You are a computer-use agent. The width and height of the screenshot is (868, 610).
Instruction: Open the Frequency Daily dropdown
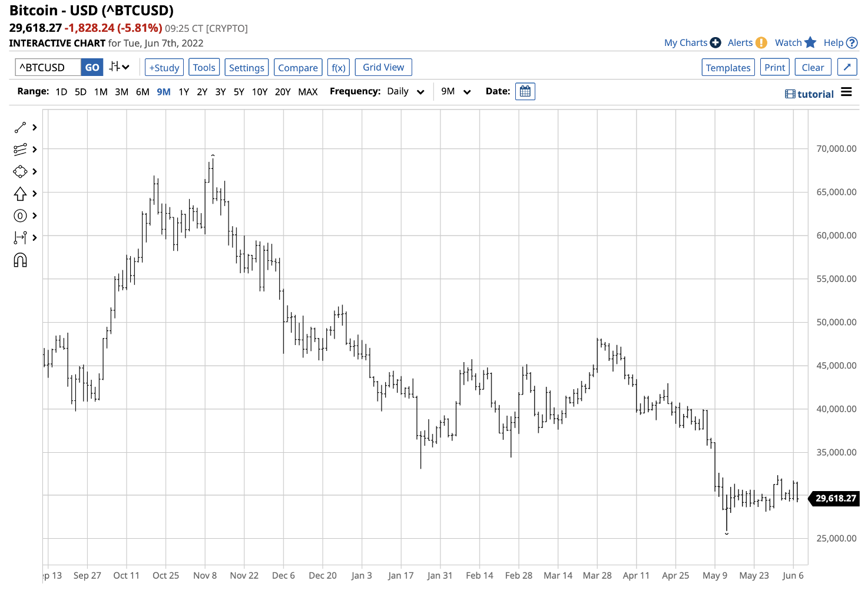pyautogui.click(x=406, y=91)
